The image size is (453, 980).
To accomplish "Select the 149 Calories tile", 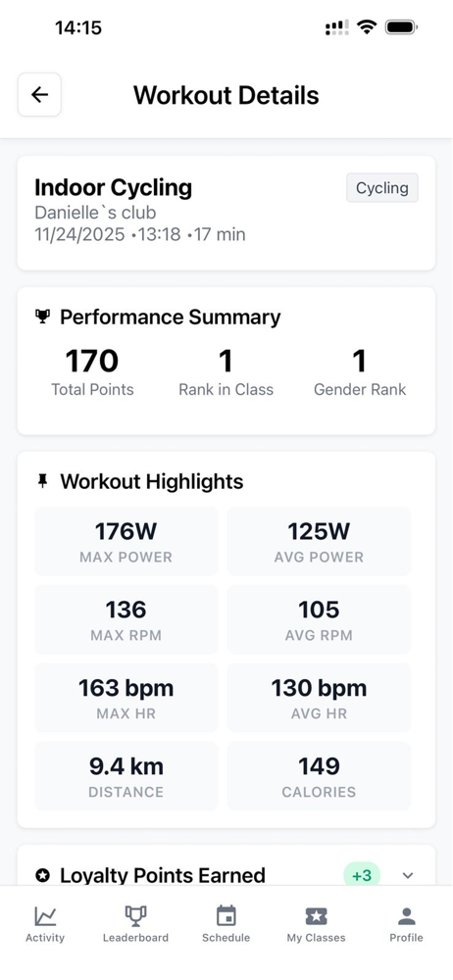I will 319,776.
